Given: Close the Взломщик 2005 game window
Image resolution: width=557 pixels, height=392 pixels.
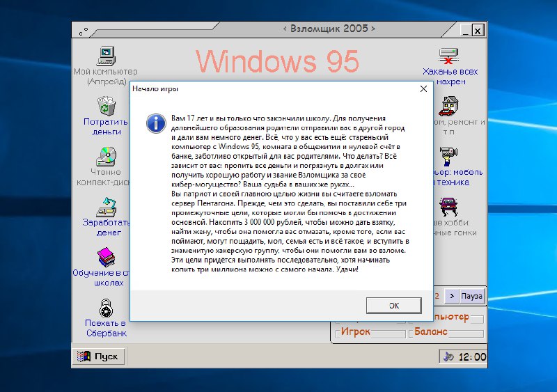Looking at the screenshot, I should [478, 31].
